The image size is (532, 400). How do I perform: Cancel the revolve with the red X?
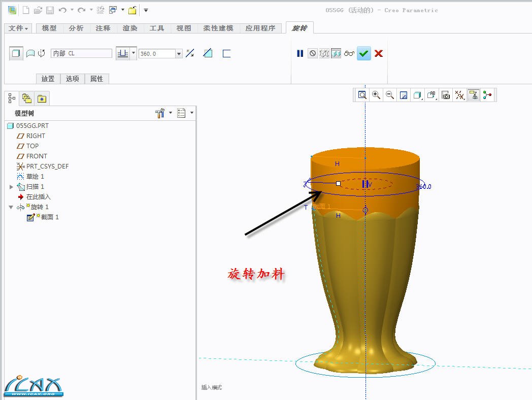(378, 53)
